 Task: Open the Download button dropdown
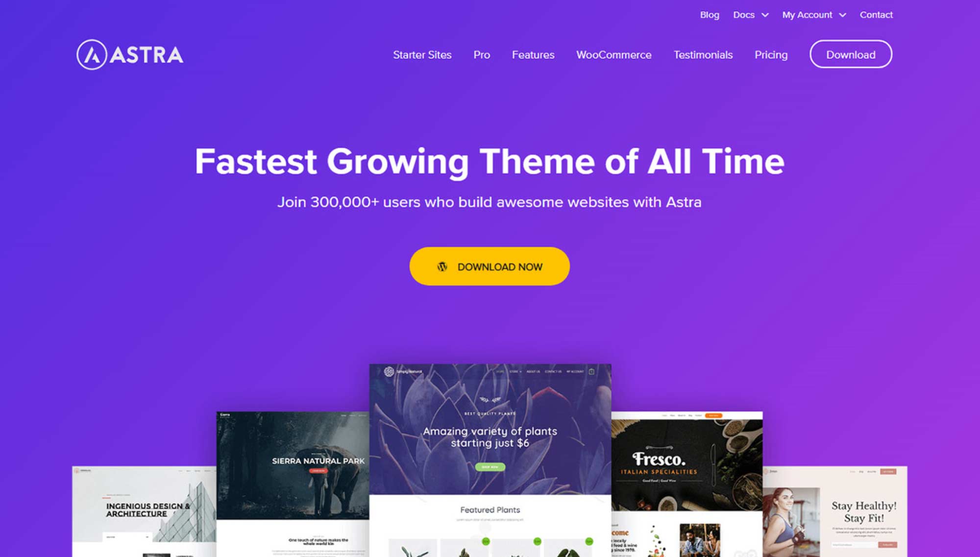[x=851, y=54]
